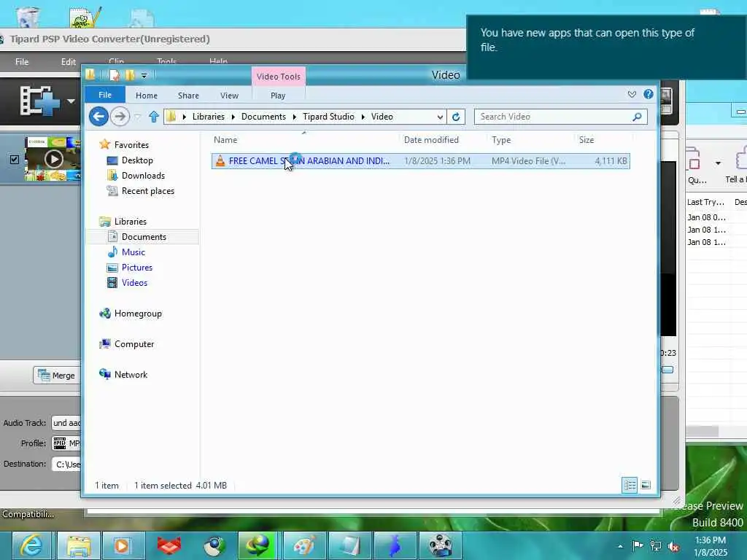Image resolution: width=747 pixels, height=560 pixels.
Task: Open Paint from the taskbar
Action: [304, 545]
